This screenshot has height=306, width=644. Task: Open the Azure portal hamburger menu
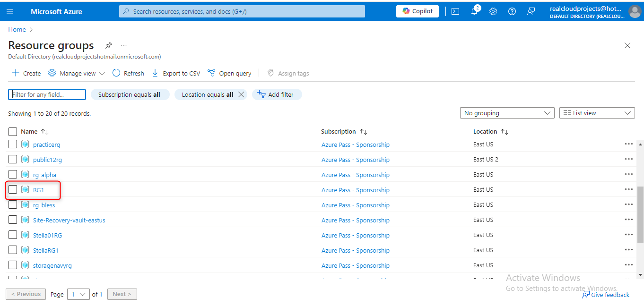tap(10, 11)
